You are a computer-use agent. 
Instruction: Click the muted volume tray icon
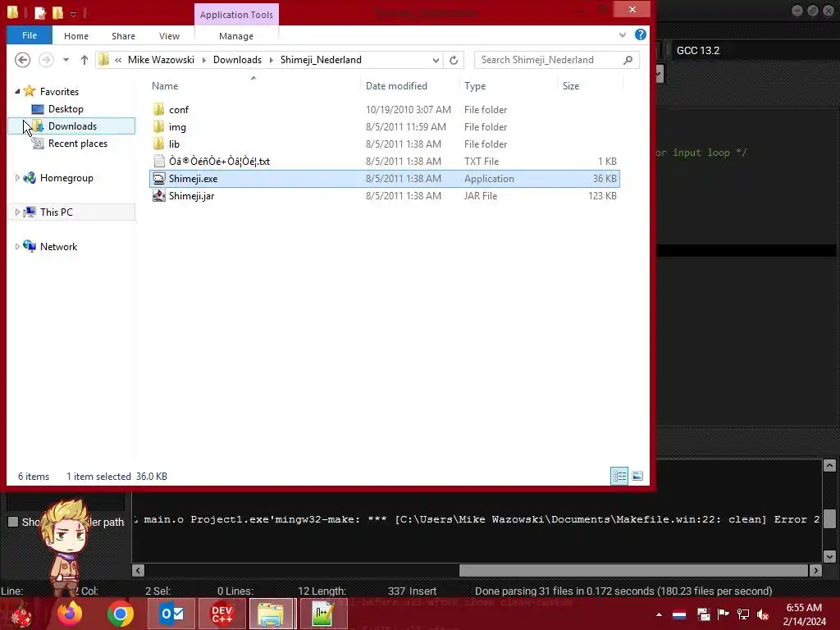pos(764,614)
